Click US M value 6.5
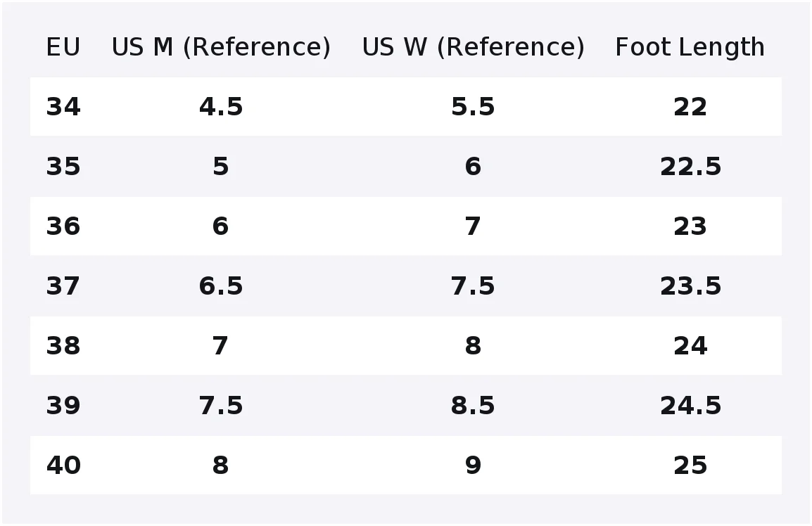 click(221, 286)
